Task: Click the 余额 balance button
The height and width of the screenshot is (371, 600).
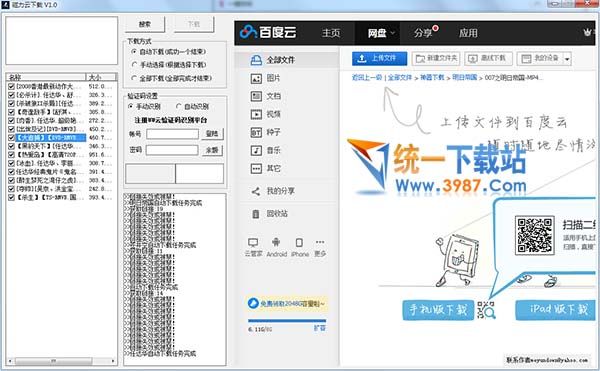Action: point(212,150)
